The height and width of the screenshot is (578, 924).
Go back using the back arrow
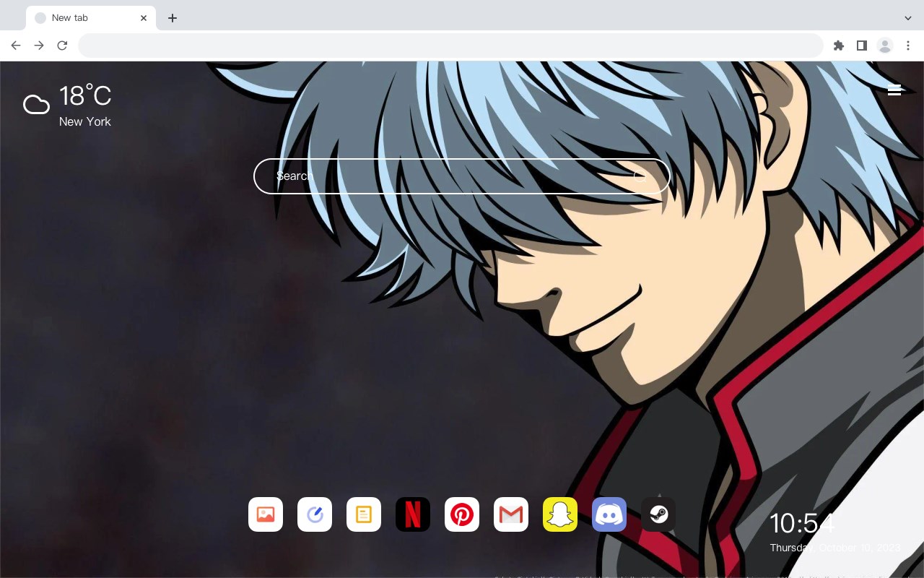(16, 46)
